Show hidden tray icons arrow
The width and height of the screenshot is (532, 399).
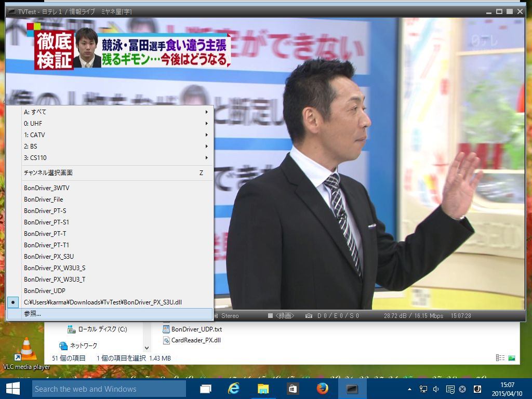click(x=409, y=389)
